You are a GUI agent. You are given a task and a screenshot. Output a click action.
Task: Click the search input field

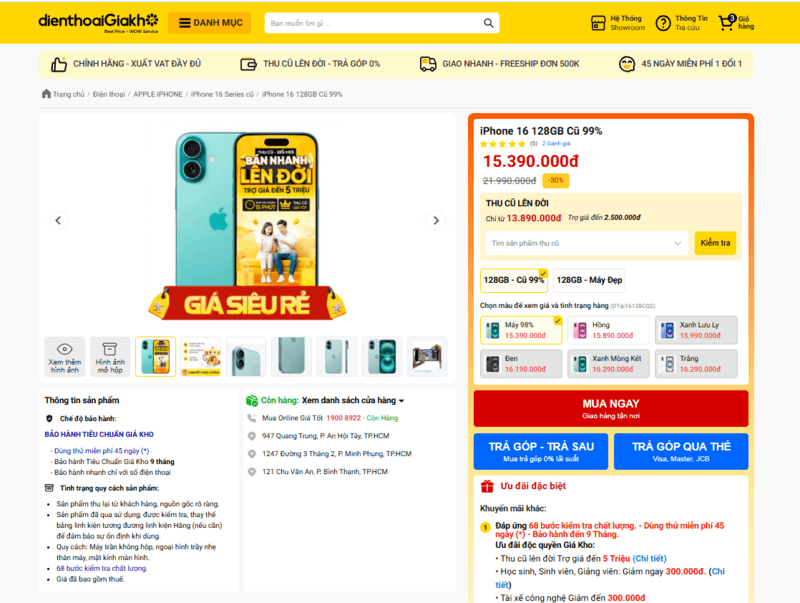[375, 23]
